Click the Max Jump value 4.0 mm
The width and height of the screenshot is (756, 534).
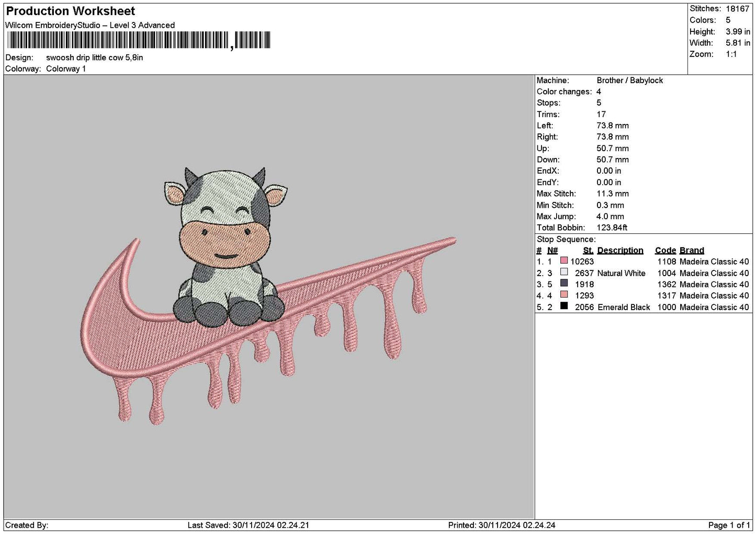[x=611, y=217]
